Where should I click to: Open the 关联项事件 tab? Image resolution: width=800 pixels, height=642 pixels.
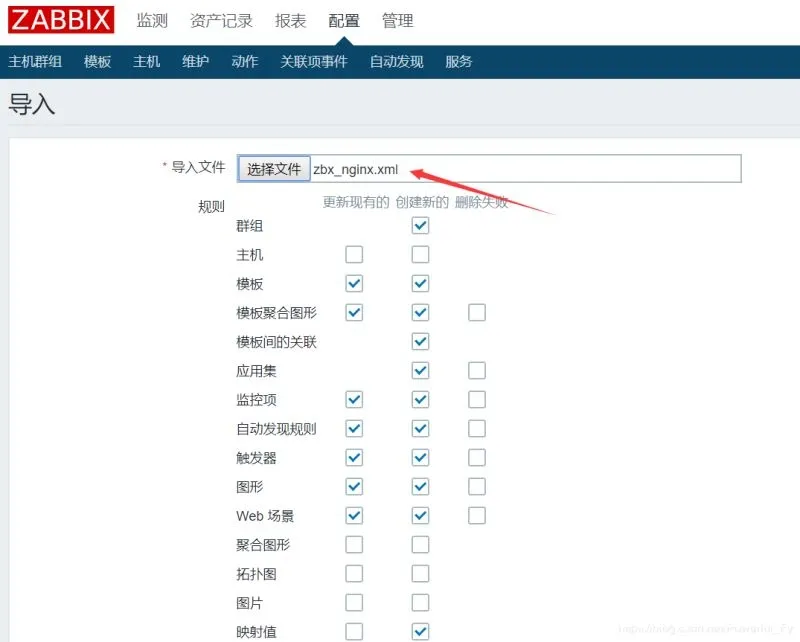(x=314, y=61)
